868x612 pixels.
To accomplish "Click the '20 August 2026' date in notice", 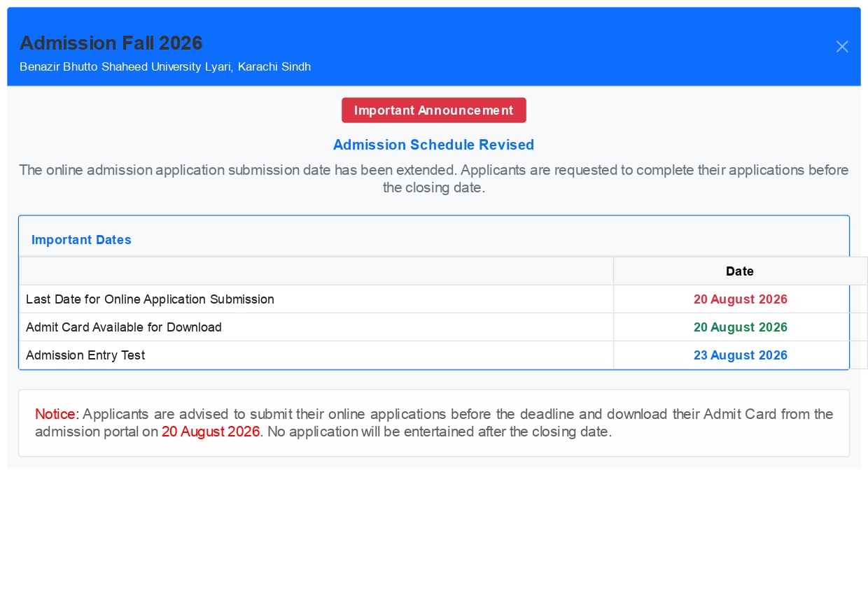I will (x=211, y=432).
